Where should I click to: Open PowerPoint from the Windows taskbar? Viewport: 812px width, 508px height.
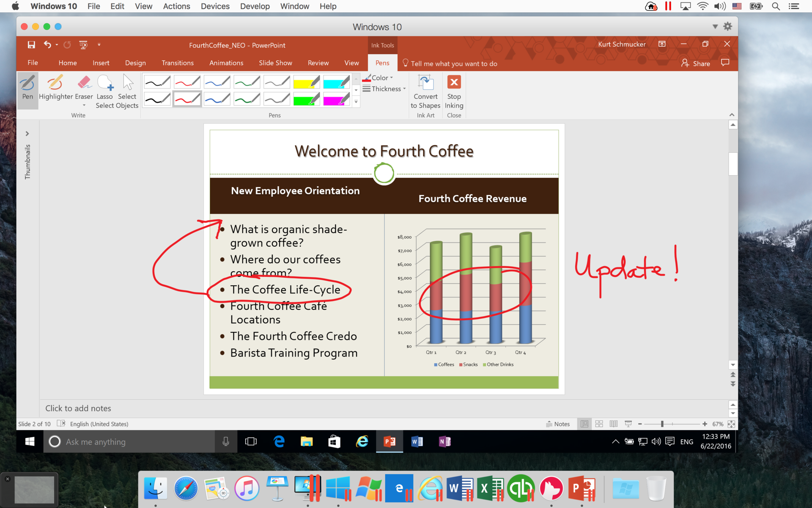[x=390, y=442]
